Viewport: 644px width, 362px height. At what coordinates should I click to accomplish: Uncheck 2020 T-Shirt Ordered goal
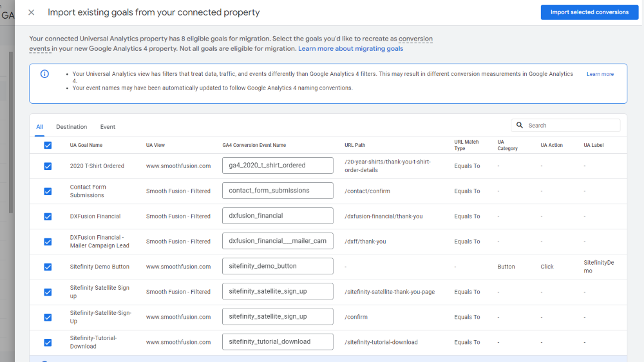click(x=48, y=166)
